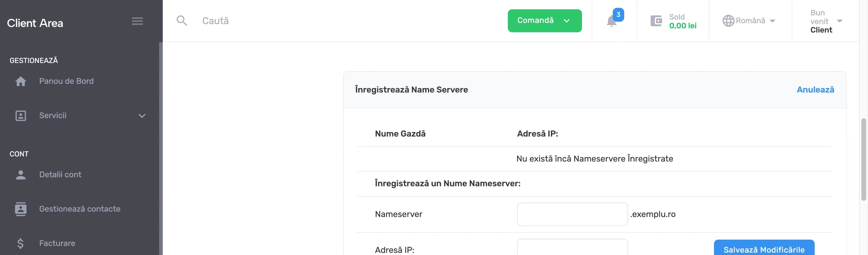The image size is (868, 255).
Task: Click the Facturare dollar icon
Action: 20,243
